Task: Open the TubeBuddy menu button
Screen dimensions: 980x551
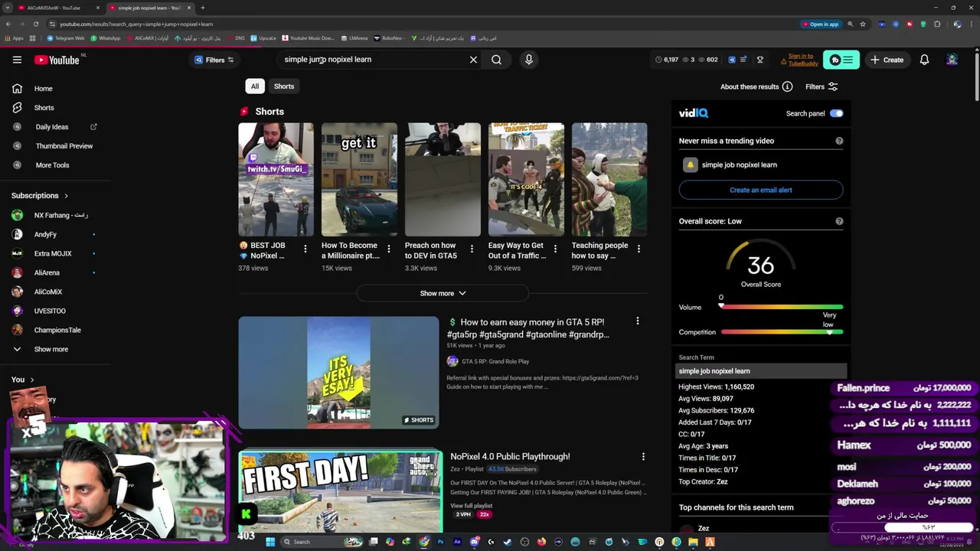Action: click(841, 60)
